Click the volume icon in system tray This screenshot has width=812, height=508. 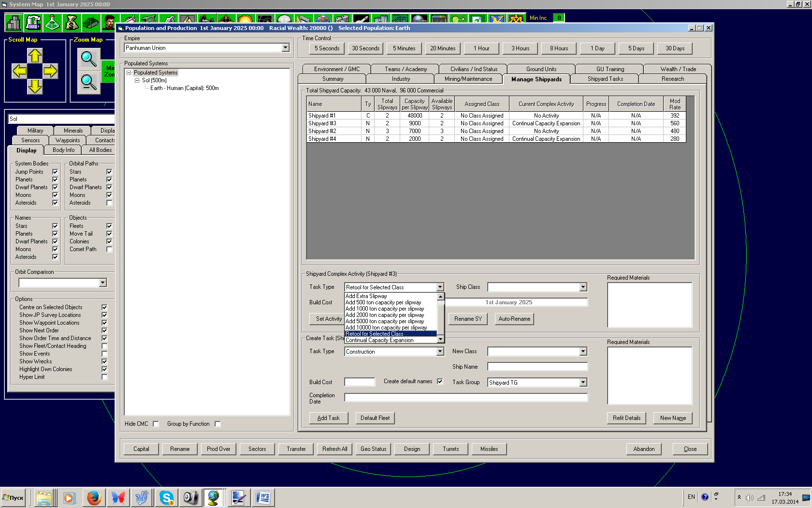click(750, 498)
